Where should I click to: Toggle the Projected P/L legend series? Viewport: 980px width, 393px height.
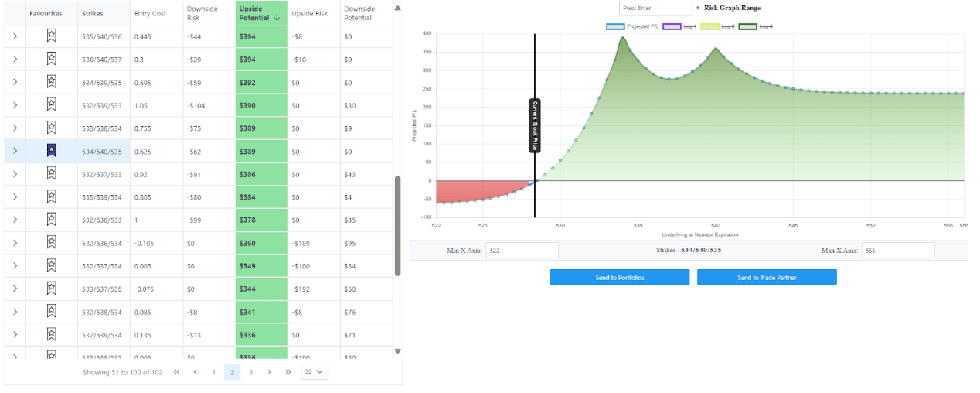[615, 26]
